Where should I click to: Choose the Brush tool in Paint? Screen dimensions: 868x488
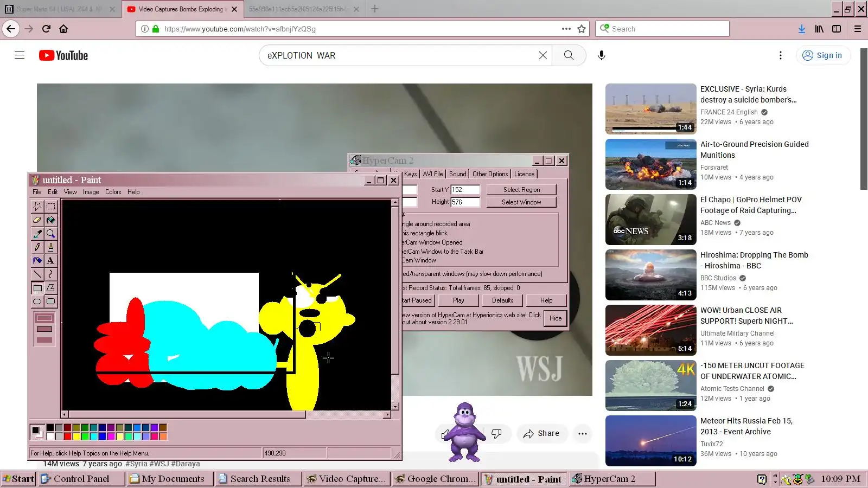[50, 247]
